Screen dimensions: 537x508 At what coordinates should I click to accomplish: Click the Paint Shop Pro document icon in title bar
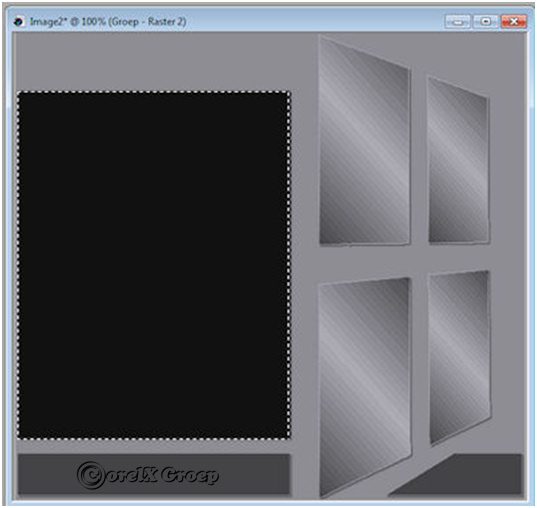(19, 22)
